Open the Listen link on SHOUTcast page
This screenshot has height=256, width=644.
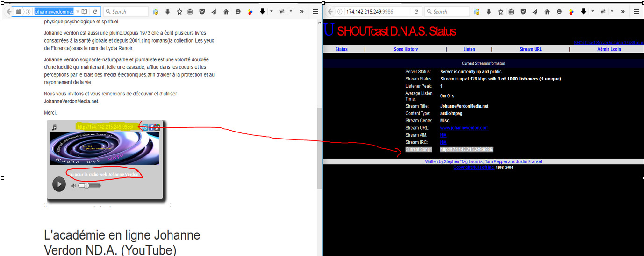[x=469, y=49]
